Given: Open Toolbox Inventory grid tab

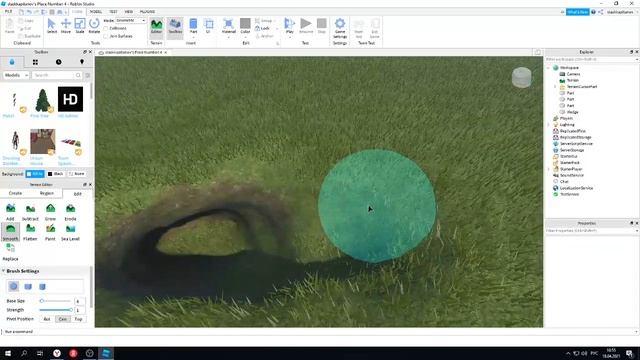Looking at the screenshot, I should [x=35, y=62].
